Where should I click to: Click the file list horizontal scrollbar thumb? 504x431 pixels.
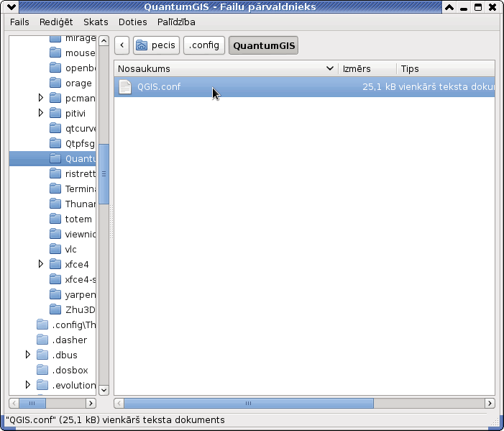[249, 403]
